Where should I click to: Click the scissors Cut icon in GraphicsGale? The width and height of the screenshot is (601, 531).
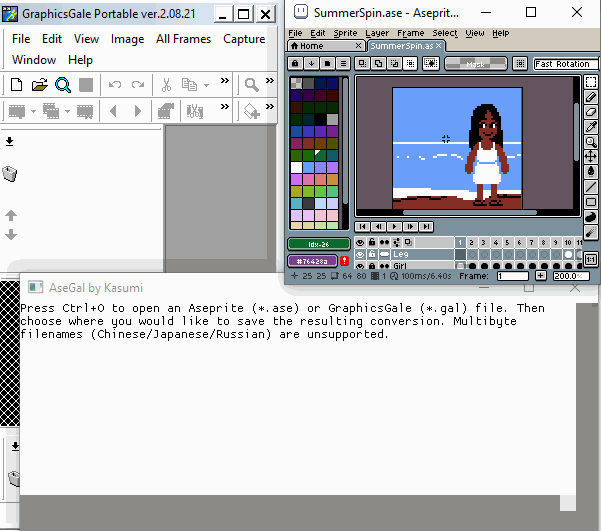click(166, 85)
